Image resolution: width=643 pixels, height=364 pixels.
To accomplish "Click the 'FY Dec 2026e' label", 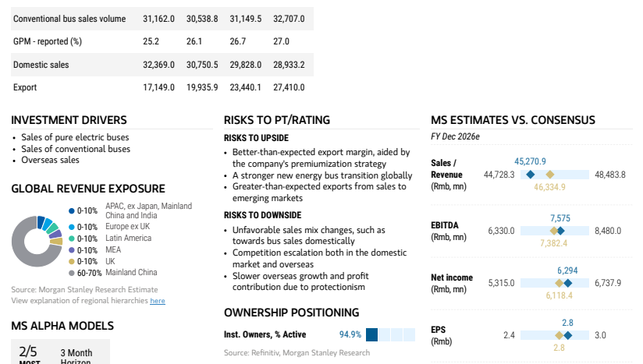I will [x=455, y=136].
